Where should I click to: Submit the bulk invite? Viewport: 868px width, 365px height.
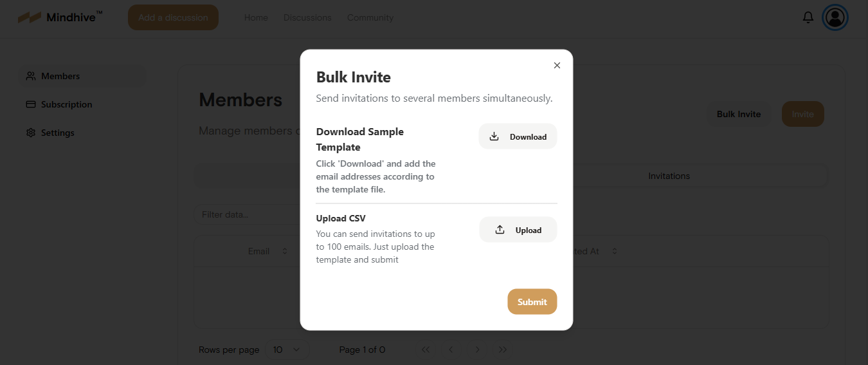pyautogui.click(x=532, y=302)
